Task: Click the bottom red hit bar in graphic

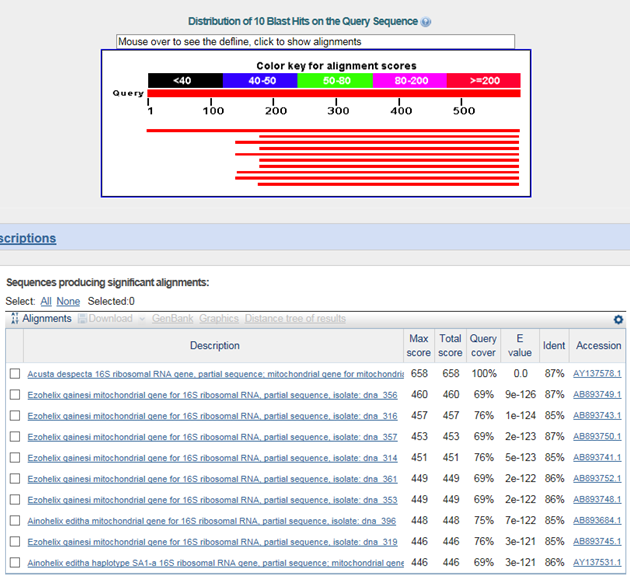Action: (389, 184)
